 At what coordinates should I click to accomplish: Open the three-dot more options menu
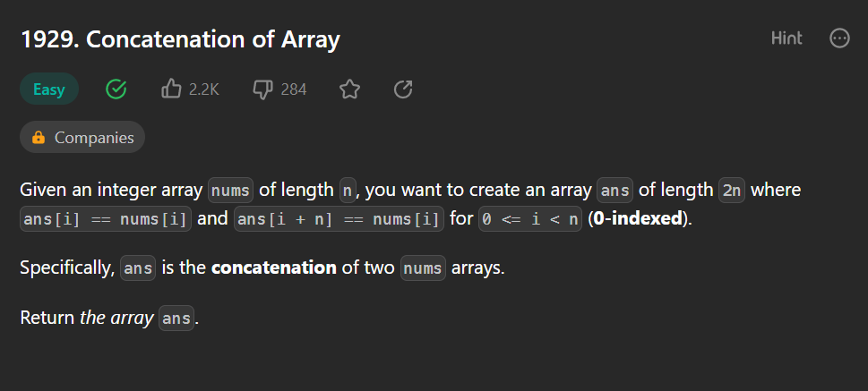[839, 38]
